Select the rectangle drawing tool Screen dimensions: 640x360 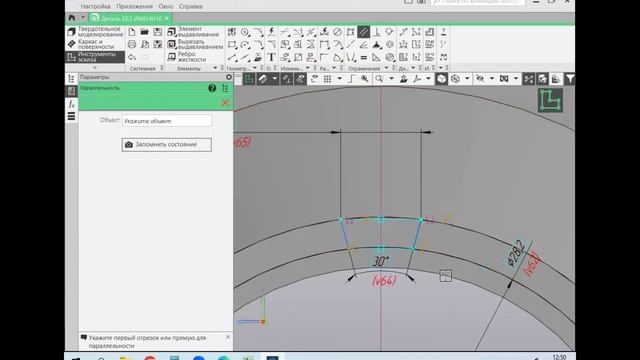click(232, 44)
